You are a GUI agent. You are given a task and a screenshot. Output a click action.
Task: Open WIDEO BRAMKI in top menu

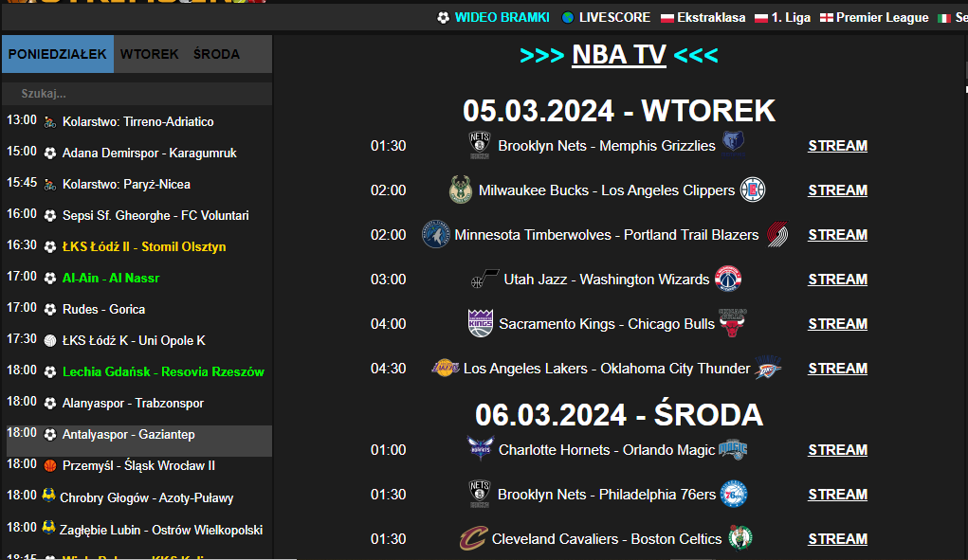tap(502, 18)
